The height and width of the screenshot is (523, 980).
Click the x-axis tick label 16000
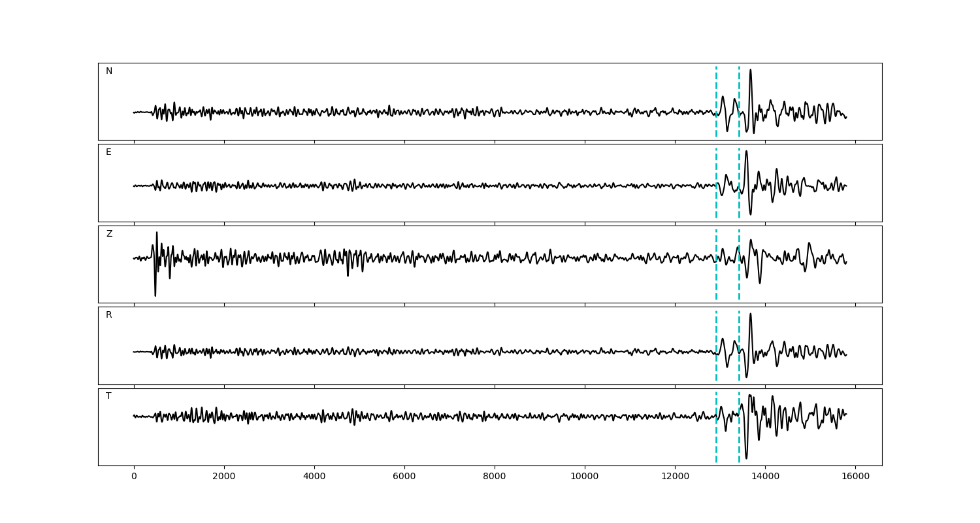(855, 477)
